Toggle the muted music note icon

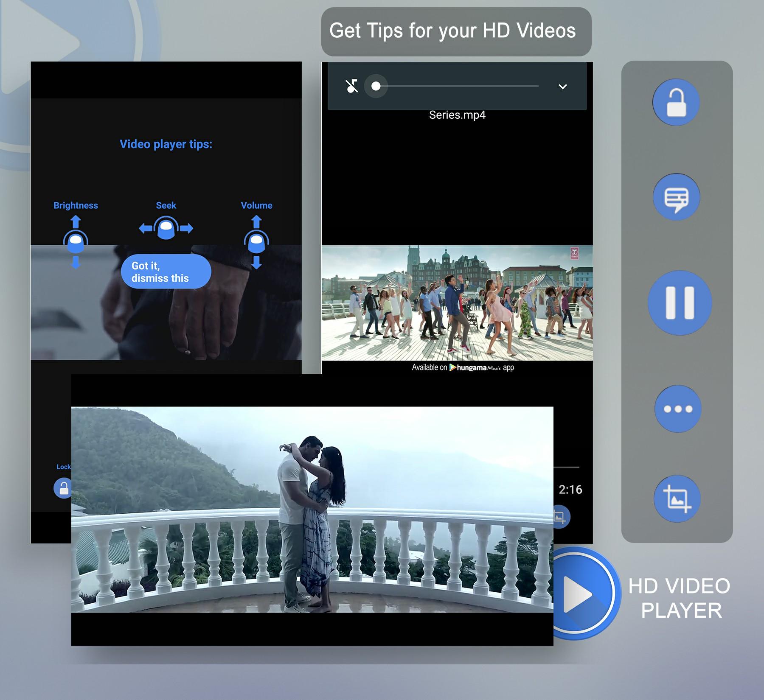coord(352,86)
